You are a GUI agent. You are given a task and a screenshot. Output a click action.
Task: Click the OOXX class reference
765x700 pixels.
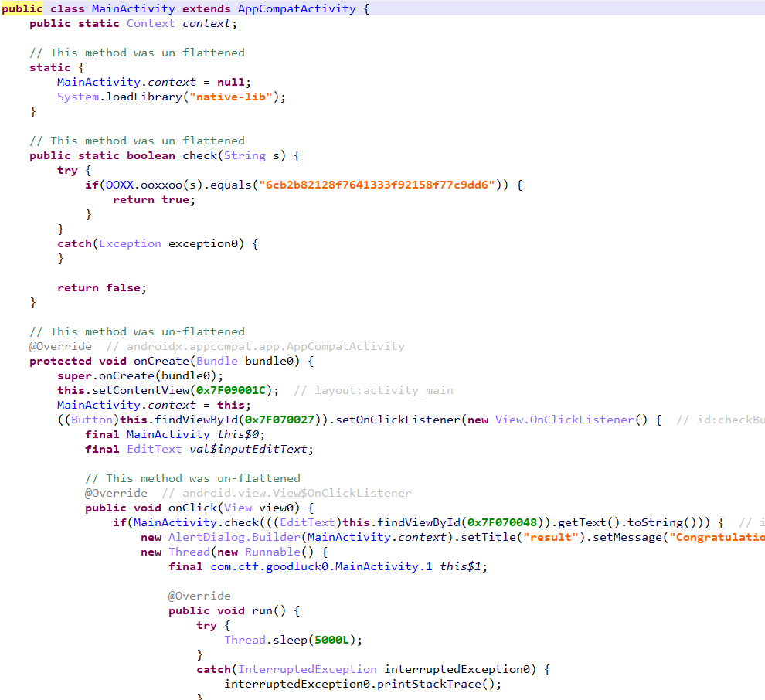pos(120,185)
